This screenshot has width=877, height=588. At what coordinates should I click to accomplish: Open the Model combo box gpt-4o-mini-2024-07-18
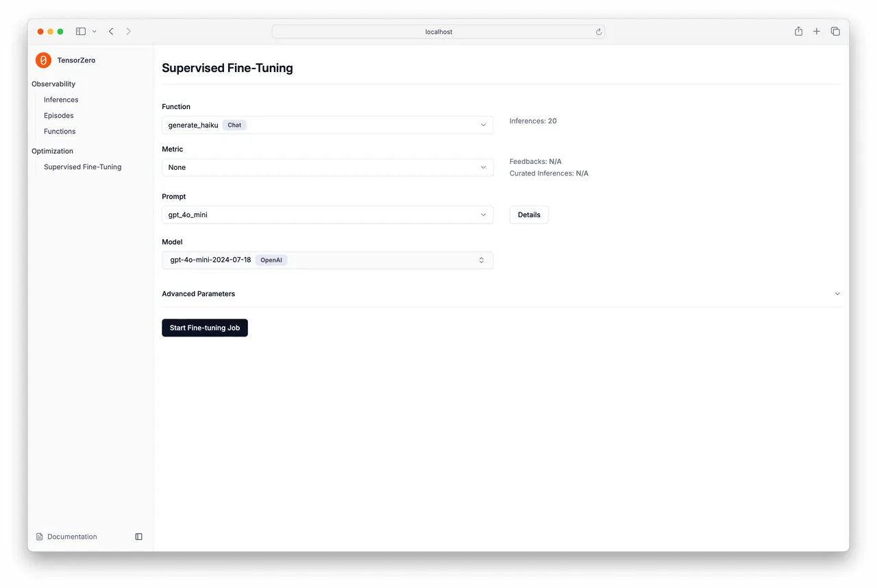pyautogui.click(x=328, y=260)
